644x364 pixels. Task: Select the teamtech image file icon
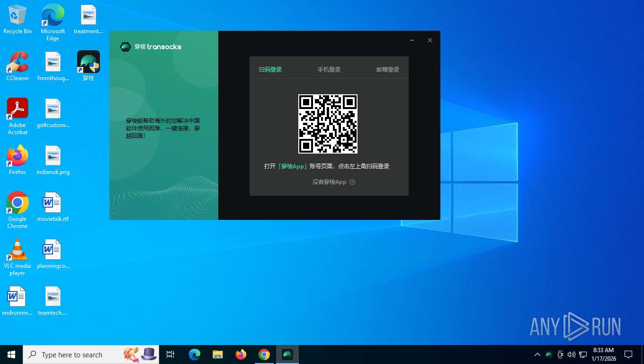[x=53, y=301]
